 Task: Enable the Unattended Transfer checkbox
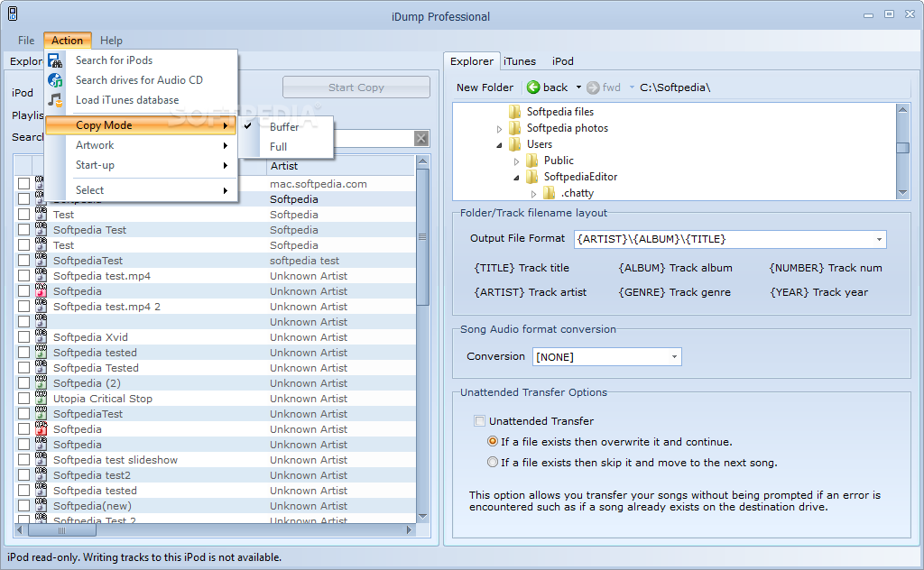click(480, 420)
